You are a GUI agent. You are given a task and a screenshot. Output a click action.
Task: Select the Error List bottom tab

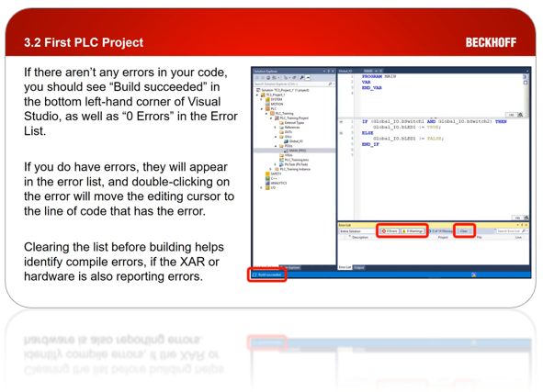(x=345, y=267)
